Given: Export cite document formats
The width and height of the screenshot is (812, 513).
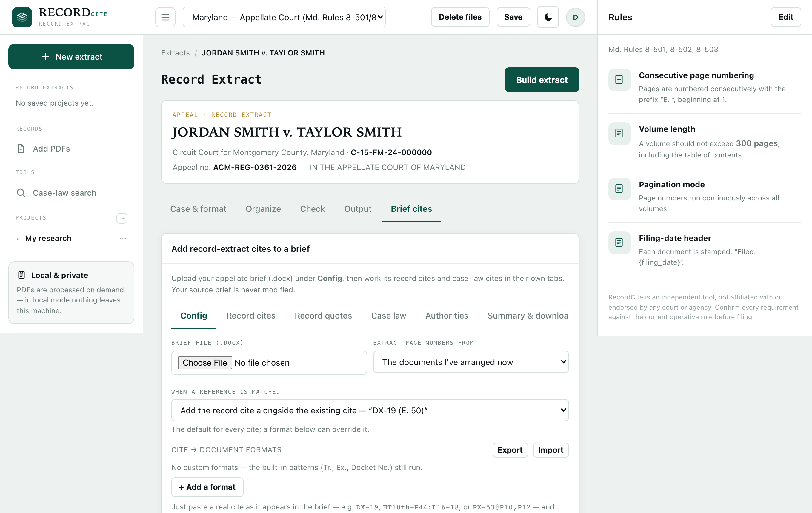Looking at the screenshot, I should [510, 450].
